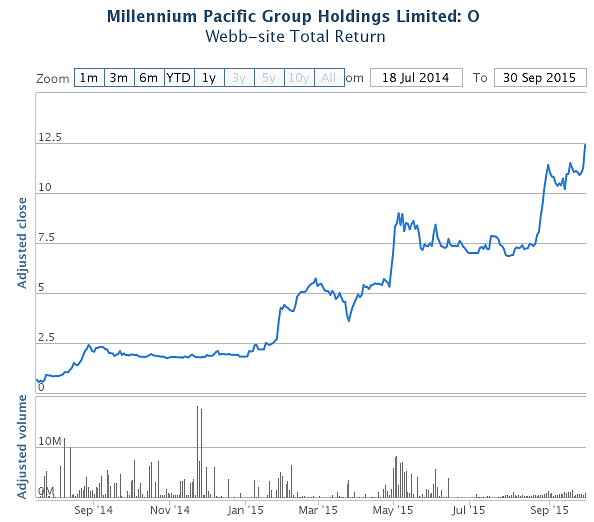This screenshot has width=594, height=522.
Task: Click the 7.5 y-axis label
Action: pos(46,237)
